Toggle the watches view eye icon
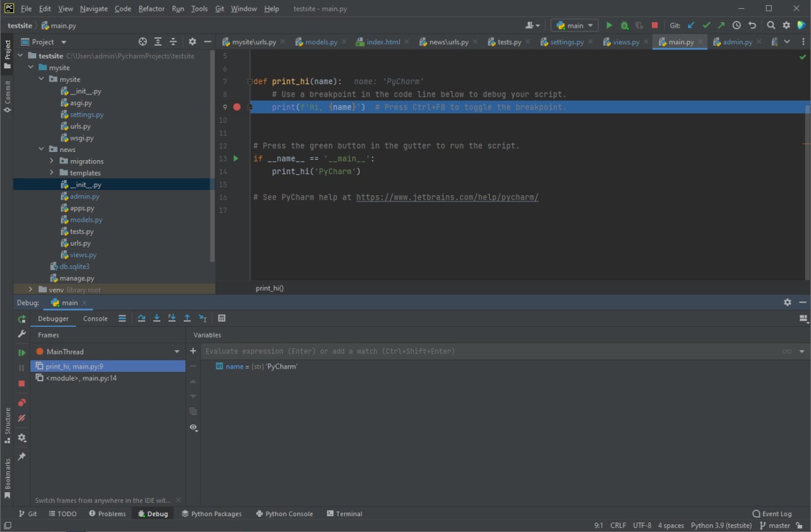 point(193,427)
